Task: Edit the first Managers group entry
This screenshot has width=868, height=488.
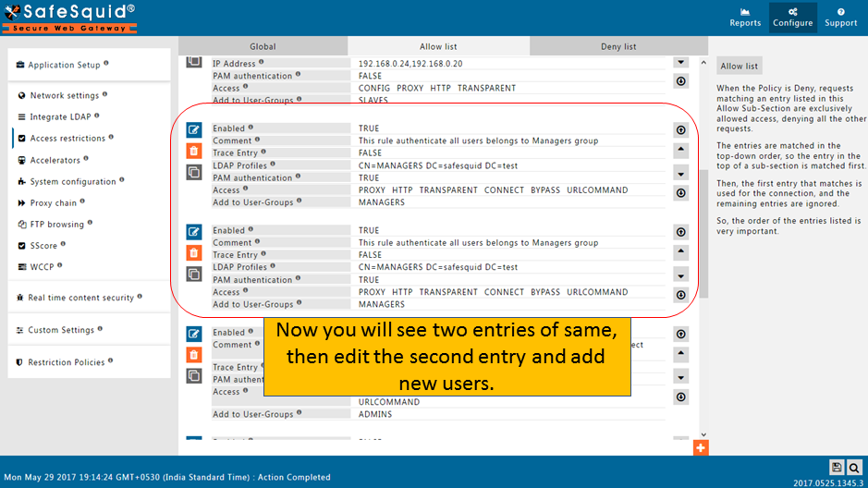Action: click(194, 129)
